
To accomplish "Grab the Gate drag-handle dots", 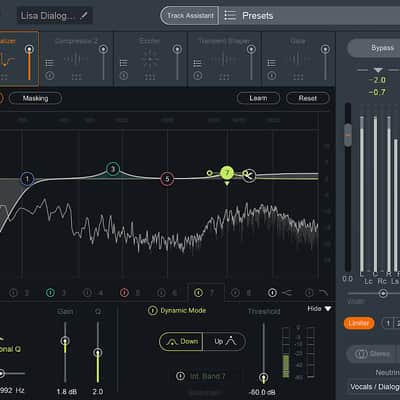I will point(298,77).
